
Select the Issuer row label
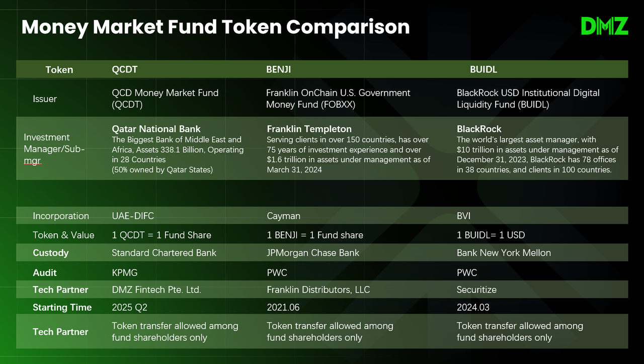click(x=45, y=99)
